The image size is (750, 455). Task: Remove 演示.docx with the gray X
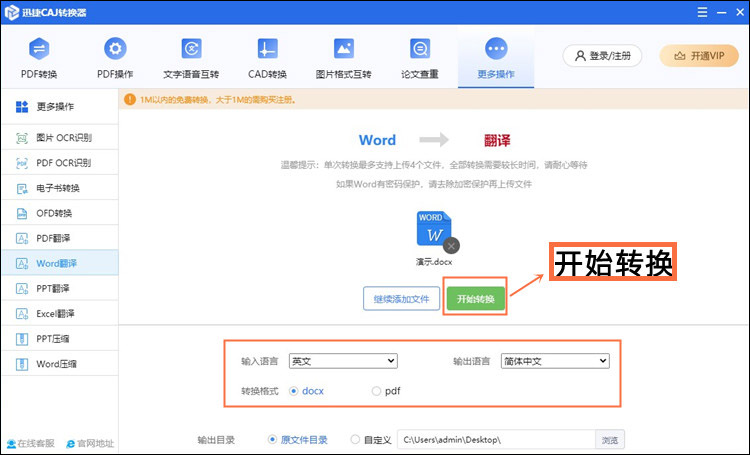point(451,246)
